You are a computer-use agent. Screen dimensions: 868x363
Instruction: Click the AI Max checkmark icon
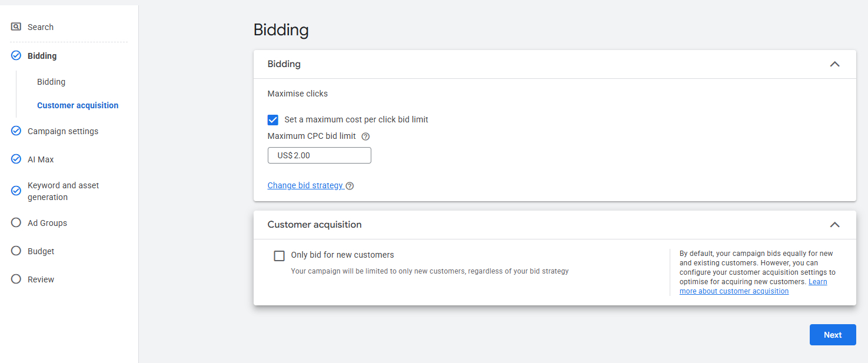point(16,159)
